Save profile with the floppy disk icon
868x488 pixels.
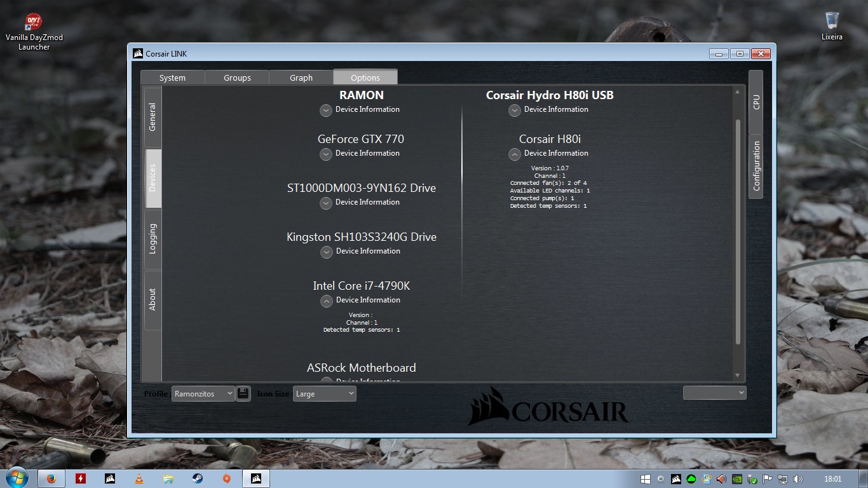tap(243, 393)
